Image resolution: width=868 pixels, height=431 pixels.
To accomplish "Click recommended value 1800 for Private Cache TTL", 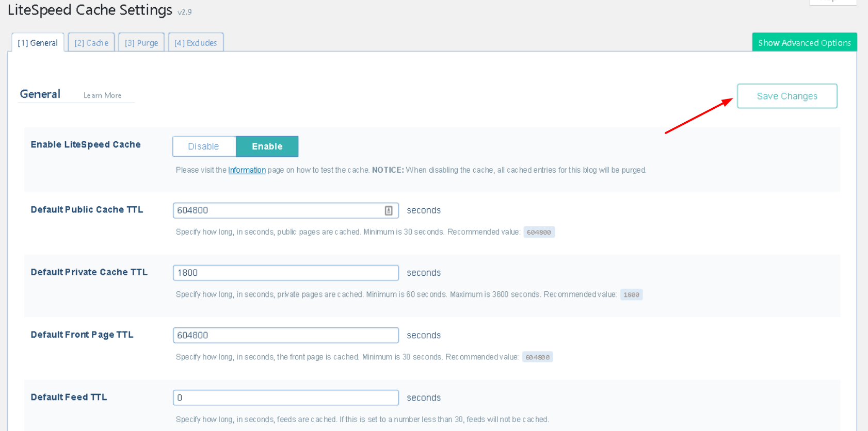I will [x=631, y=295].
